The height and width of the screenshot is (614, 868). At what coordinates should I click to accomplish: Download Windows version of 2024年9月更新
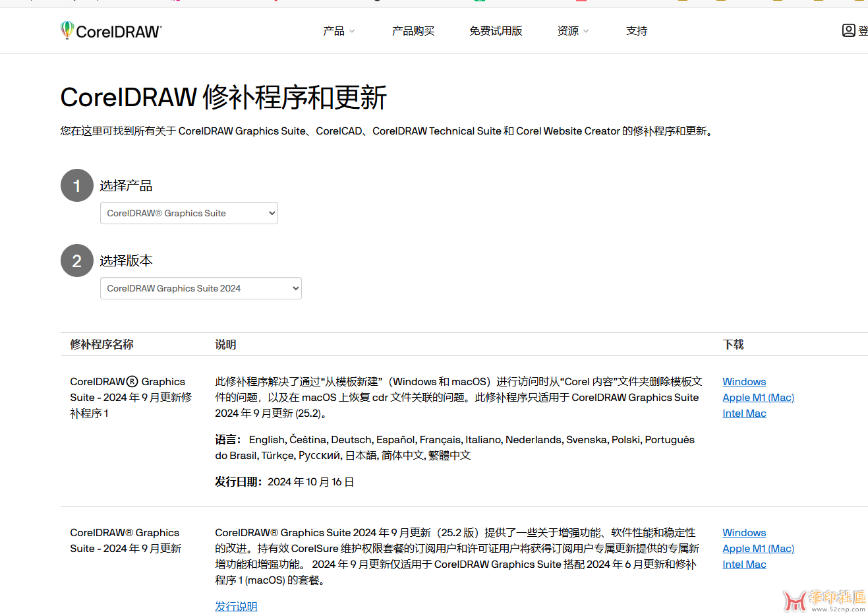[x=744, y=533]
